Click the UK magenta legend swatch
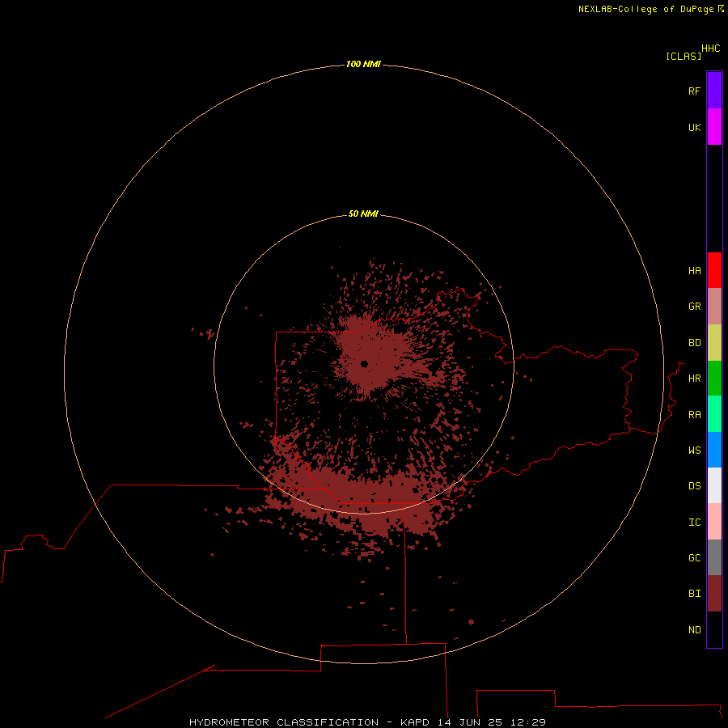The width and height of the screenshot is (728, 728). 714,127
